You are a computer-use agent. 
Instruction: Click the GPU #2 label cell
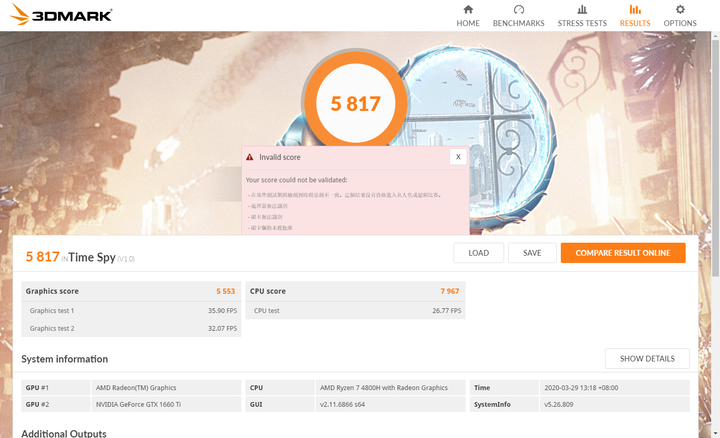56,404
